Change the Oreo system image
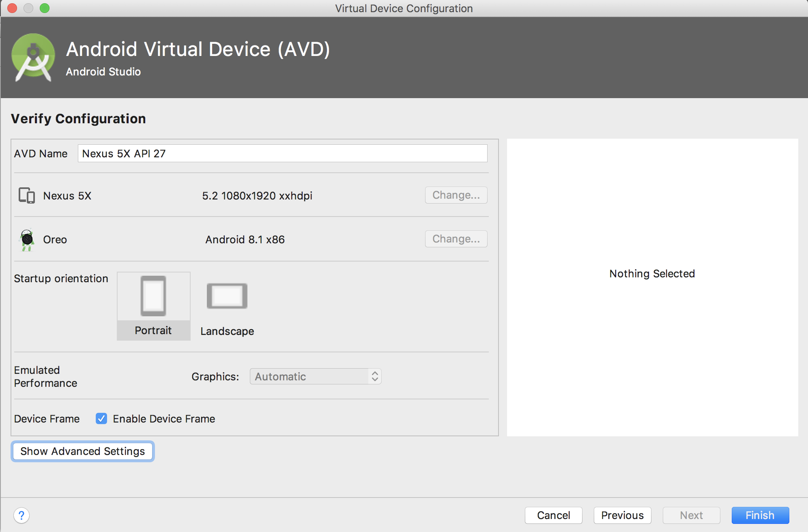 point(456,239)
